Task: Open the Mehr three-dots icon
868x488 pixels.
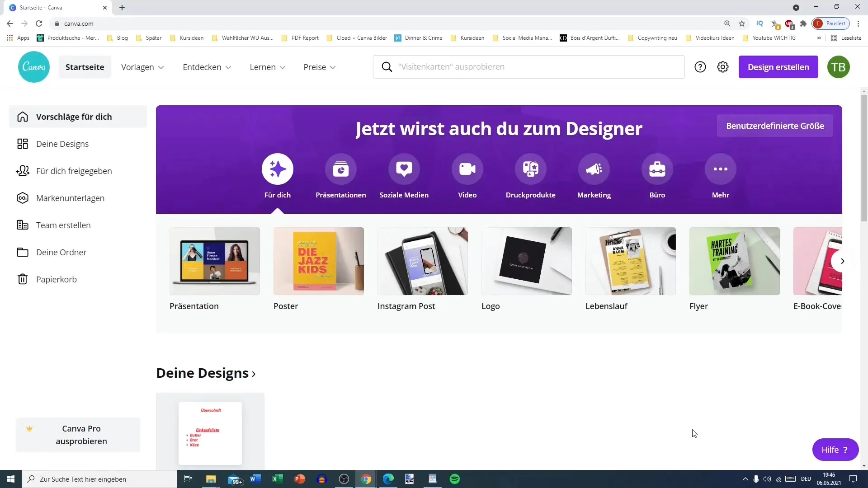Action: (x=721, y=169)
